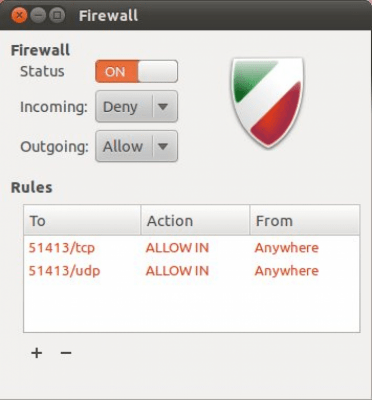This screenshot has height=400, width=372.
Task: Select the 51413/tcp rule row
Action: 192,248
